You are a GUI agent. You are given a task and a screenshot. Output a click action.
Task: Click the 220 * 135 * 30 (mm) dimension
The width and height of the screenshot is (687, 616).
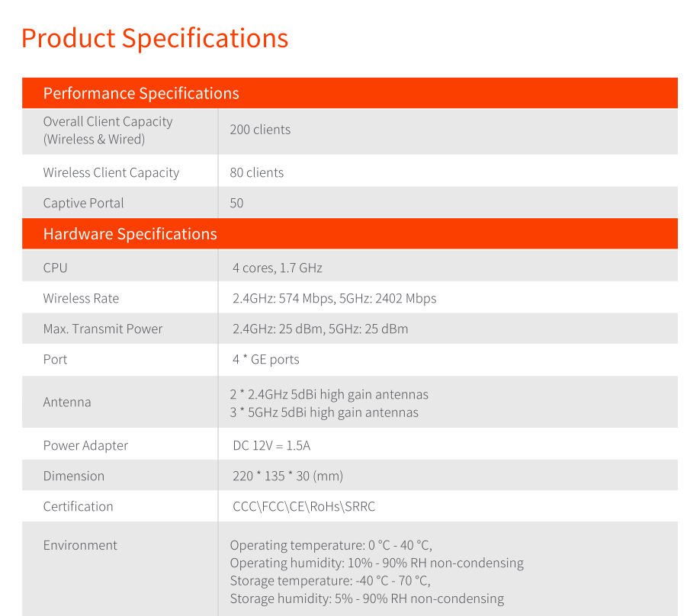(x=287, y=476)
